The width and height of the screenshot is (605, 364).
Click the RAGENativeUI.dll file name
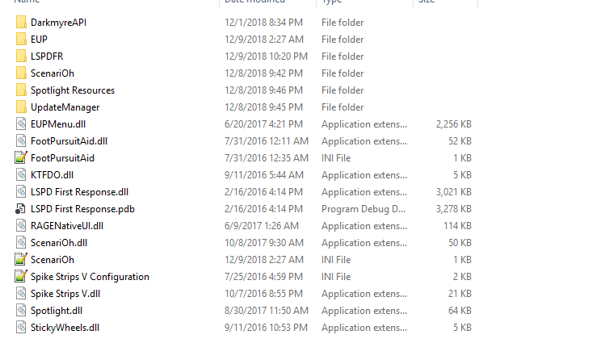coord(67,226)
